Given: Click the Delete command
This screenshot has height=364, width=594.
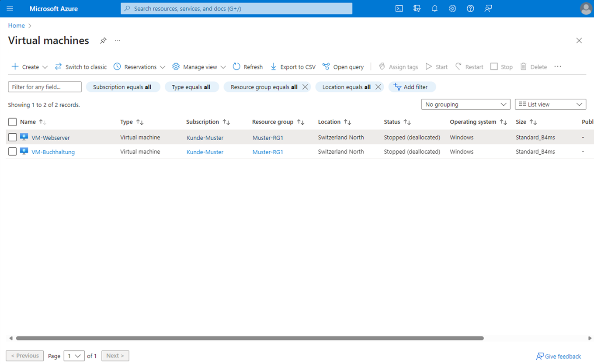Looking at the screenshot, I should coord(534,67).
